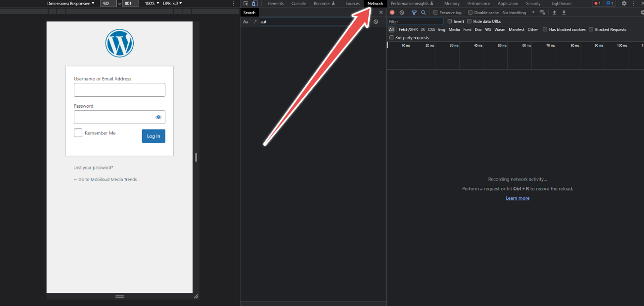This screenshot has height=306, width=644.
Task: Check 3rd-party requests checkbox
Action: click(x=392, y=38)
